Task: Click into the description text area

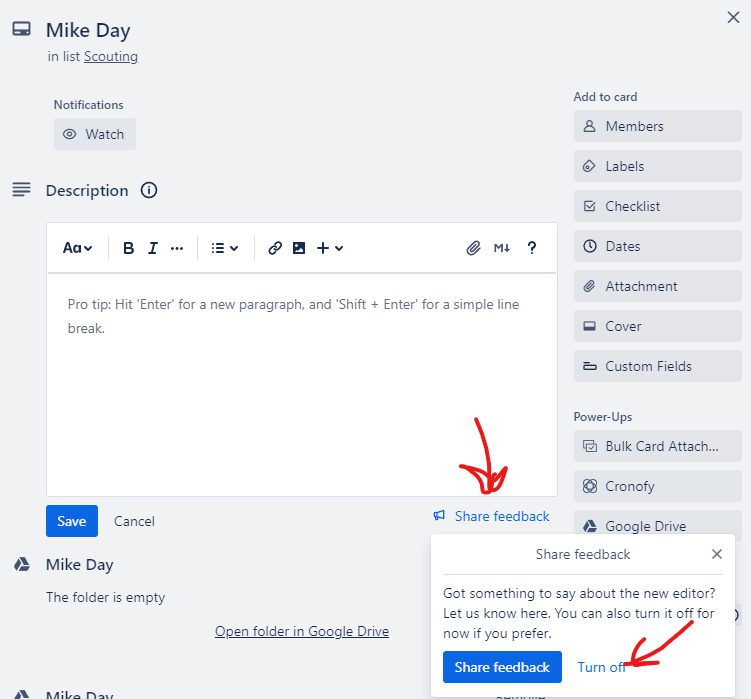Action: [302, 385]
